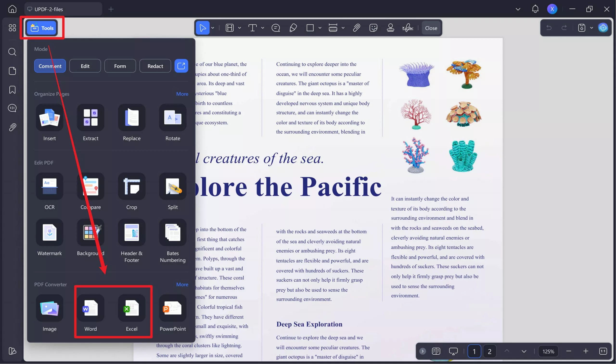Screen dimensions: 616x364
Task: Expand the shape rectangle dropdown arrow
Action: (x=320, y=28)
